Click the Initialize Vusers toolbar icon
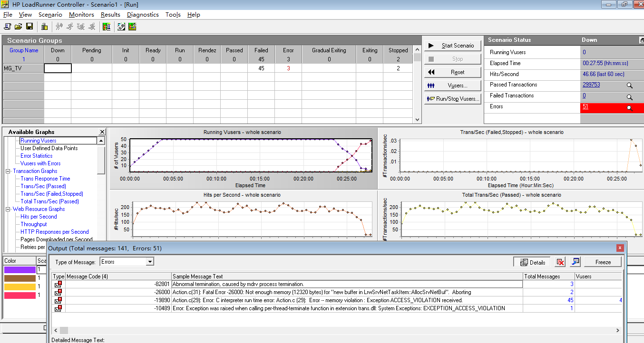The image size is (644, 343). pos(59,27)
